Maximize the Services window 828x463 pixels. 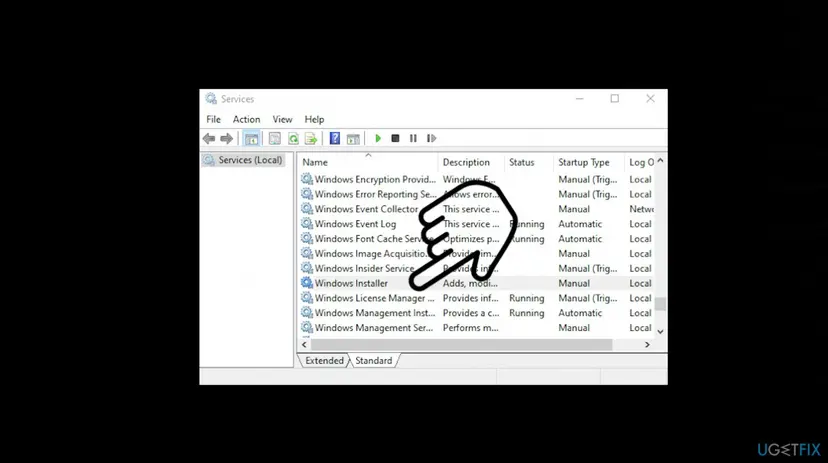coord(615,99)
